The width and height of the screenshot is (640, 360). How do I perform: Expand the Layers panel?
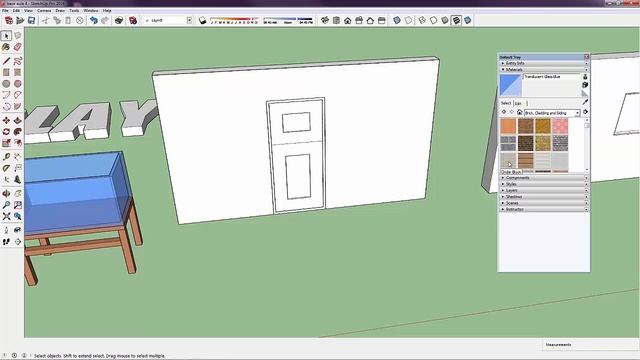click(x=544, y=191)
